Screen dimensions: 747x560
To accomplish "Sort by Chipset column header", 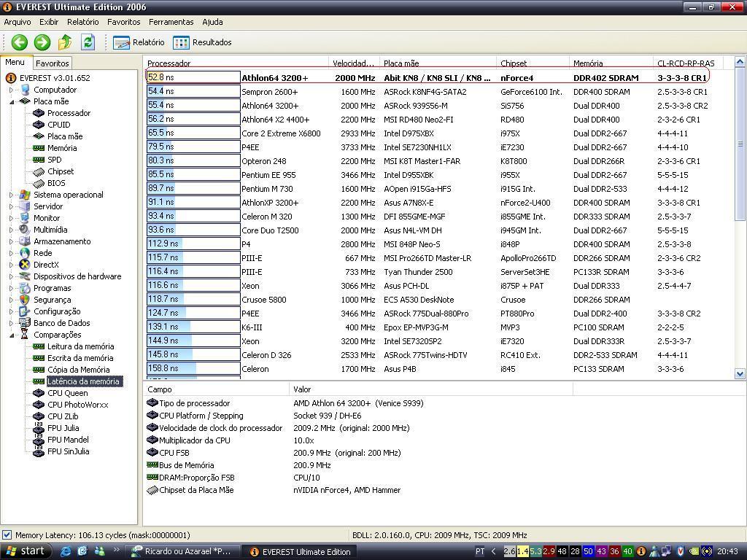I will pos(533,63).
